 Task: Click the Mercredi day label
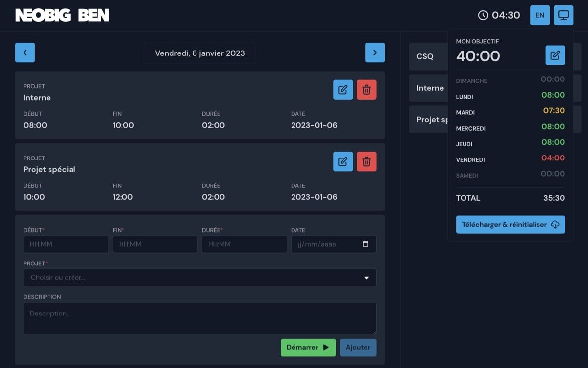(471, 129)
